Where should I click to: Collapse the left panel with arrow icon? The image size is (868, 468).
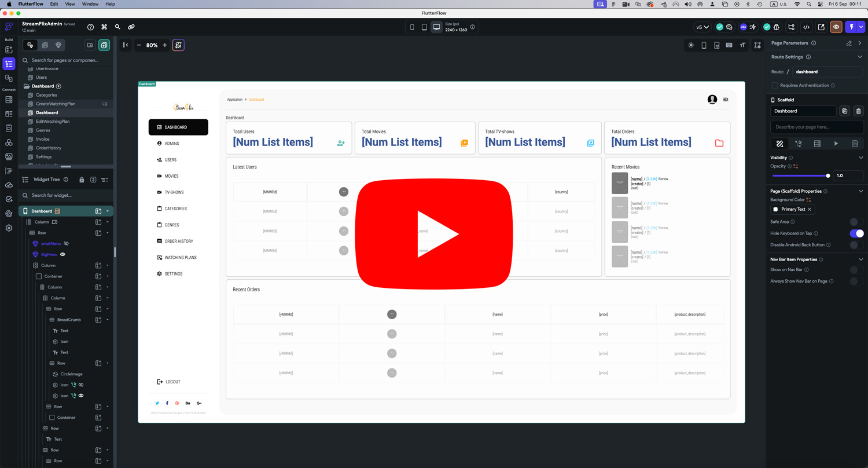click(126, 45)
